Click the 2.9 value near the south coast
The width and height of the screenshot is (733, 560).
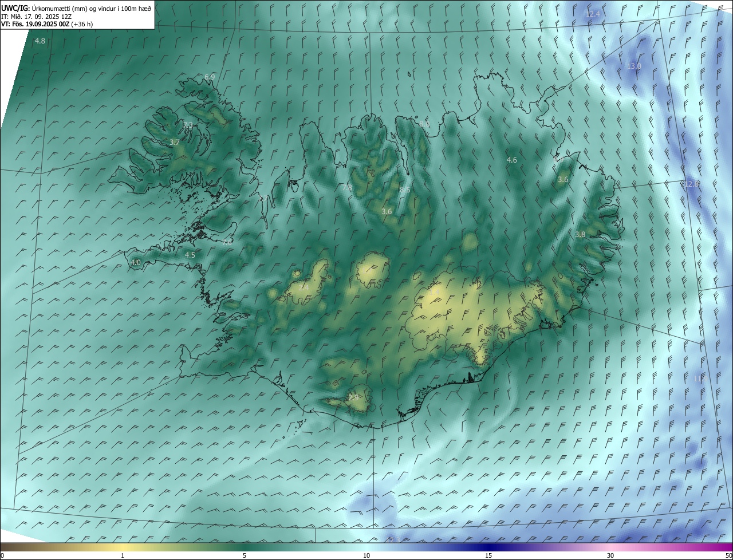pyautogui.click(x=353, y=397)
